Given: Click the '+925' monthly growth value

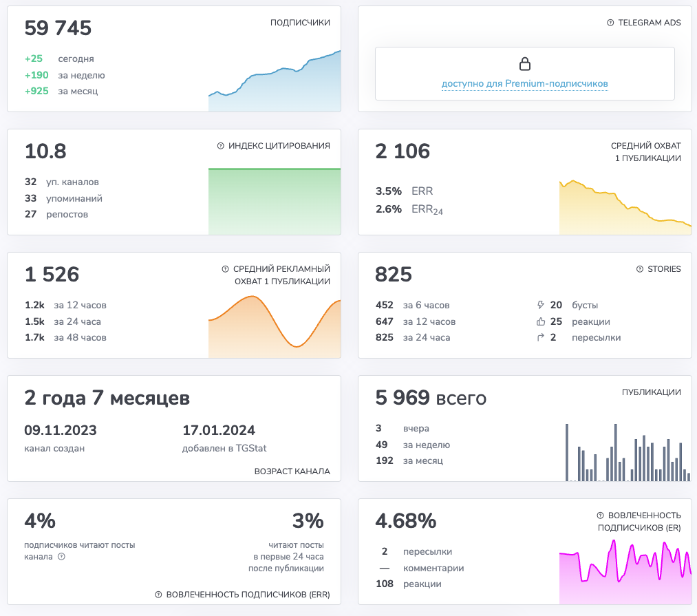Looking at the screenshot, I should [36, 91].
